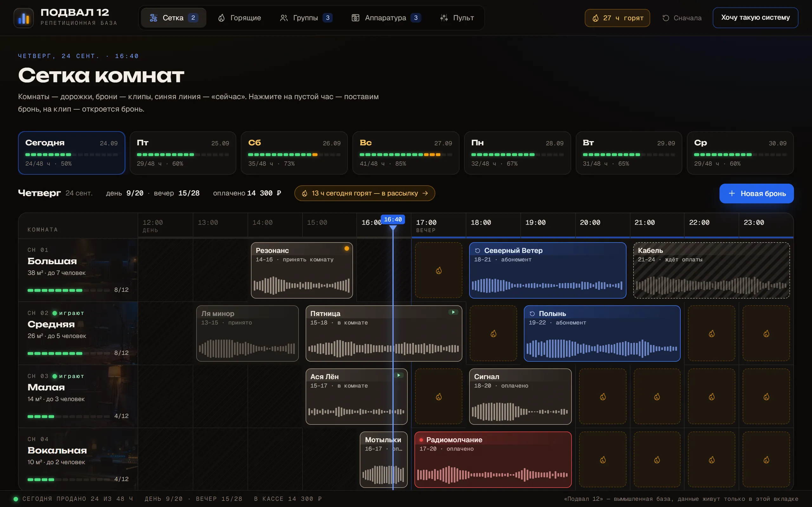Click the flame slot at 20:00 in Малая
812x507 pixels.
click(x=603, y=397)
